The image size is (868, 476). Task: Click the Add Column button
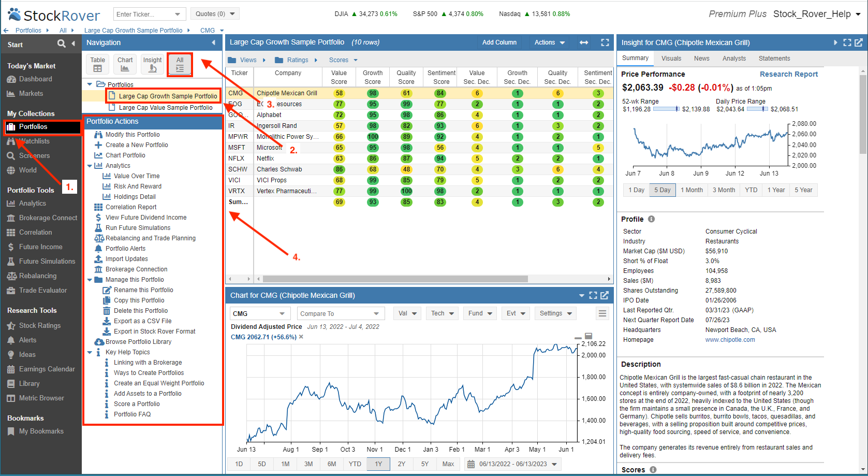coord(499,42)
